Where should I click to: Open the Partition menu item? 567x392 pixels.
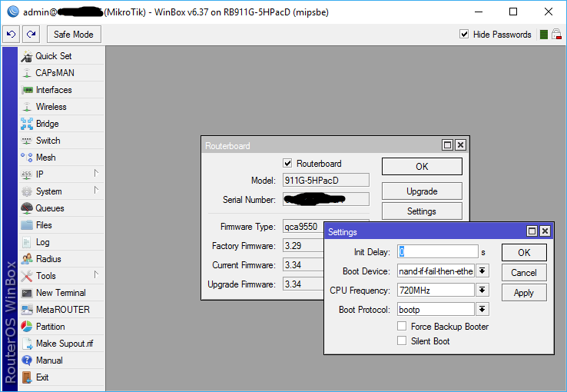(x=61, y=327)
